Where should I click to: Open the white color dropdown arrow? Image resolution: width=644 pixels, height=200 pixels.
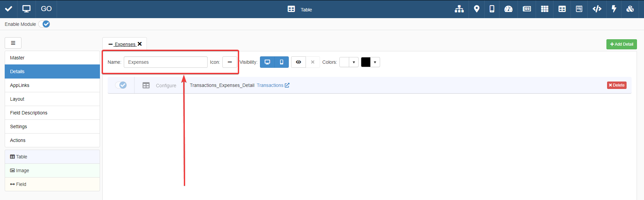pos(354,62)
